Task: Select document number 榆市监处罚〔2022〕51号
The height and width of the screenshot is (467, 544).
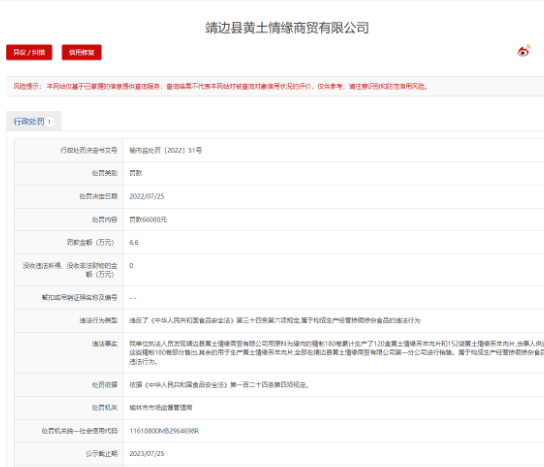Action: point(165,150)
